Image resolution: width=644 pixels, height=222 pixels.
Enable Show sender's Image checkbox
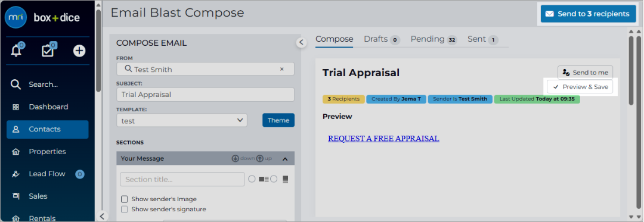point(125,199)
